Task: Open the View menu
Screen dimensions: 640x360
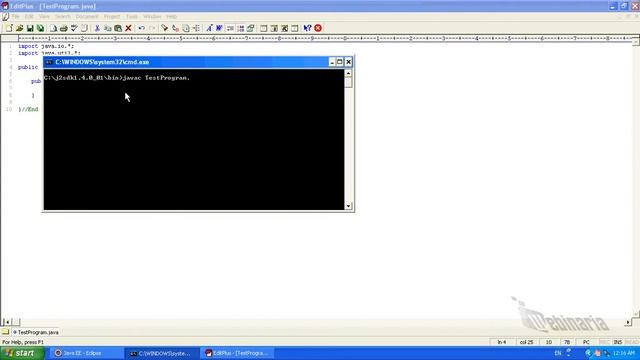Action: coord(44,17)
